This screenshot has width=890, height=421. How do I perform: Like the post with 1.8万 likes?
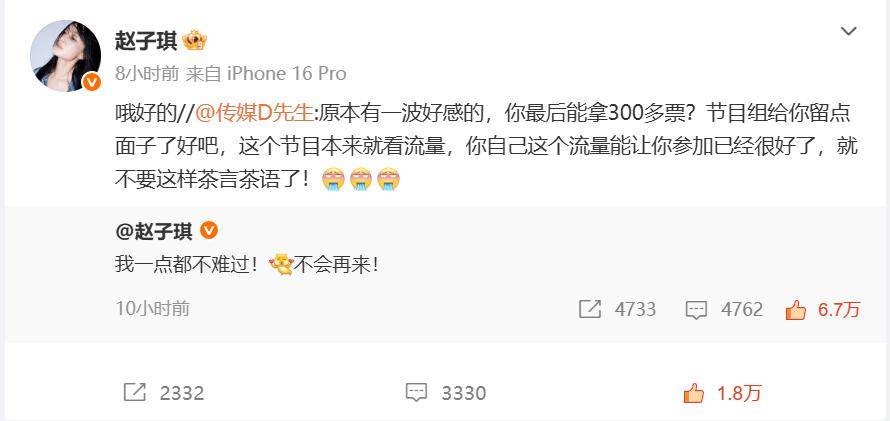[693, 393]
